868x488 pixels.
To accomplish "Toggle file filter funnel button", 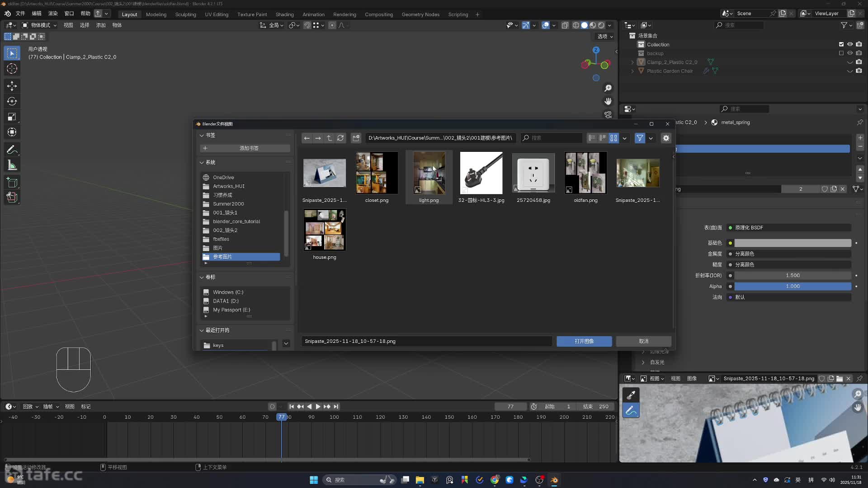I will pos(640,138).
